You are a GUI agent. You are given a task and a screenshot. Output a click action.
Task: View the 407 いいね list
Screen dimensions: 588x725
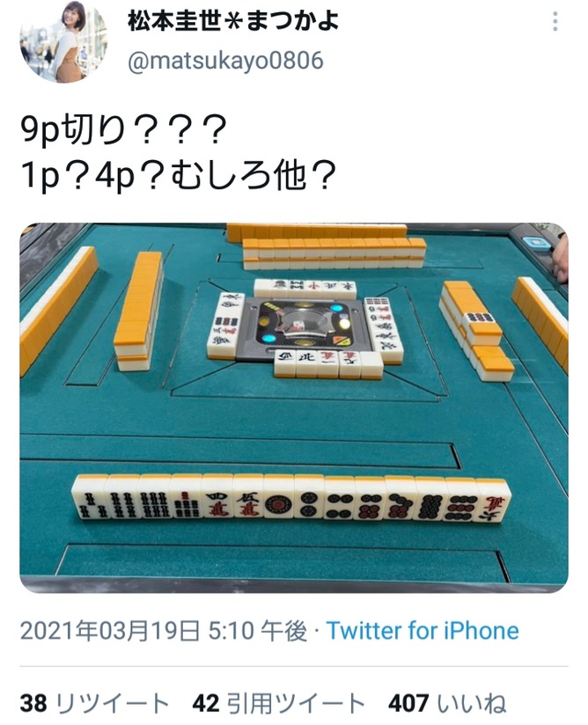(447, 703)
